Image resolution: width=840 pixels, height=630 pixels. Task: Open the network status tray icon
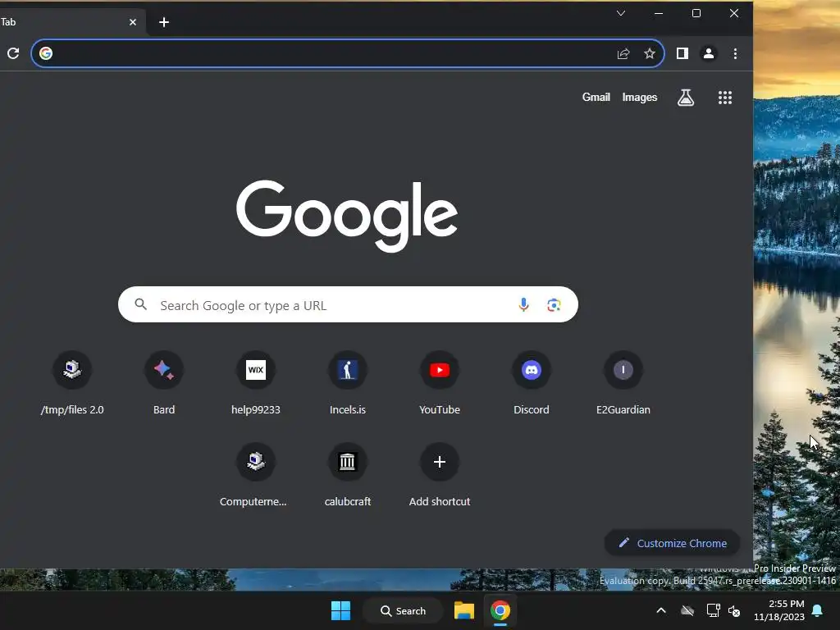(713, 610)
